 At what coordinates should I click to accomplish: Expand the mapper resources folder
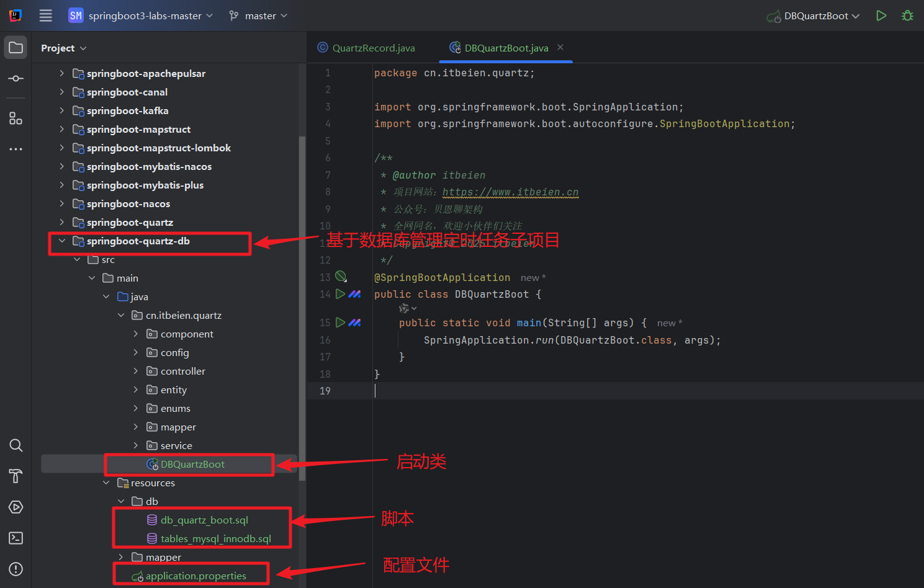point(121,557)
